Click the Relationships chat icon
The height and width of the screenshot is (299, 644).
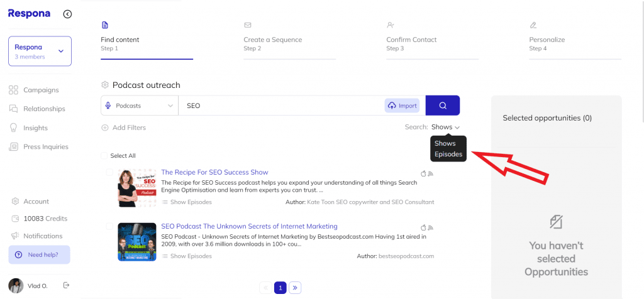pos(14,109)
